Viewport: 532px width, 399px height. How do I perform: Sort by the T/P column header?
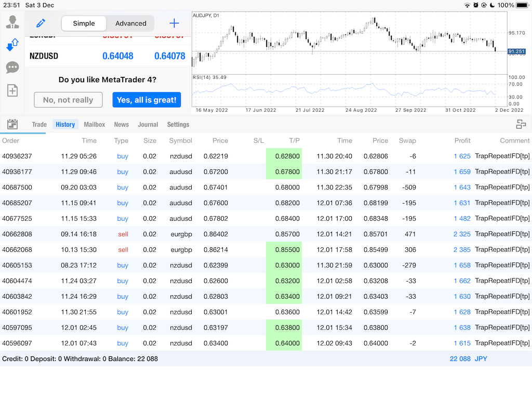(x=294, y=140)
